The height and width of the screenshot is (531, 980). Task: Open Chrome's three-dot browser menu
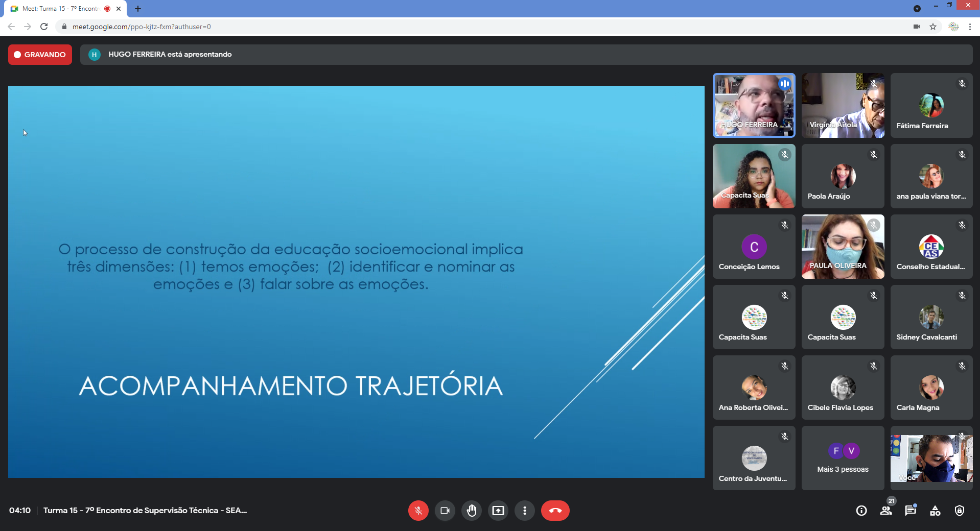pos(970,27)
